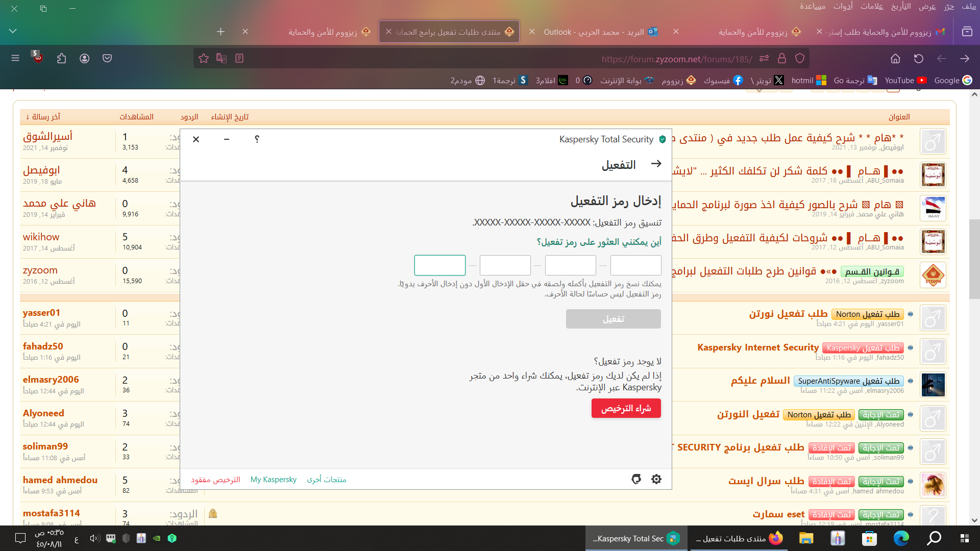Close the Outlook mail tab
This screenshot has width=980, height=551.
(x=532, y=32)
